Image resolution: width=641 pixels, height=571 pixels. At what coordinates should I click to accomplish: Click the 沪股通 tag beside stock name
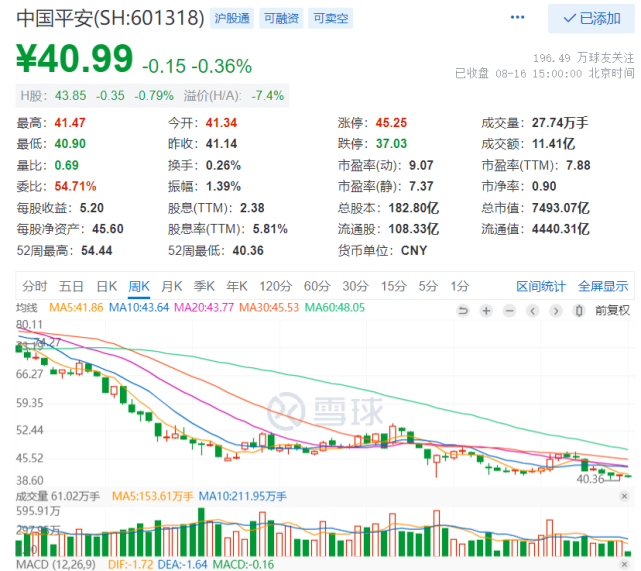[x=234, y=18]
